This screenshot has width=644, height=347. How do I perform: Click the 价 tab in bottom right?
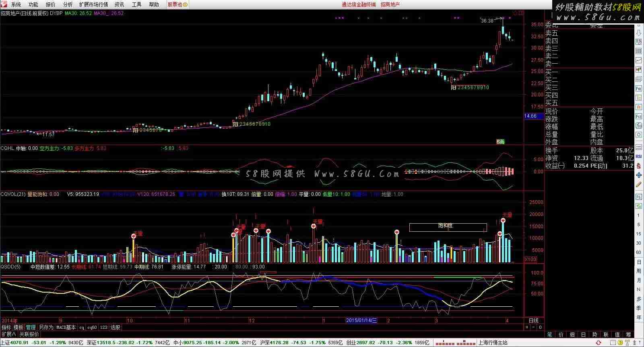[561, 335]
